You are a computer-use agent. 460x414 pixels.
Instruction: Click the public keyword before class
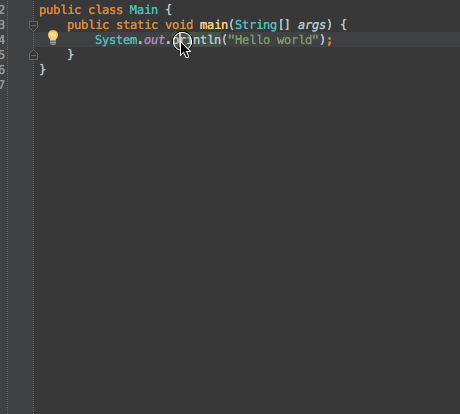pos(60,10)
